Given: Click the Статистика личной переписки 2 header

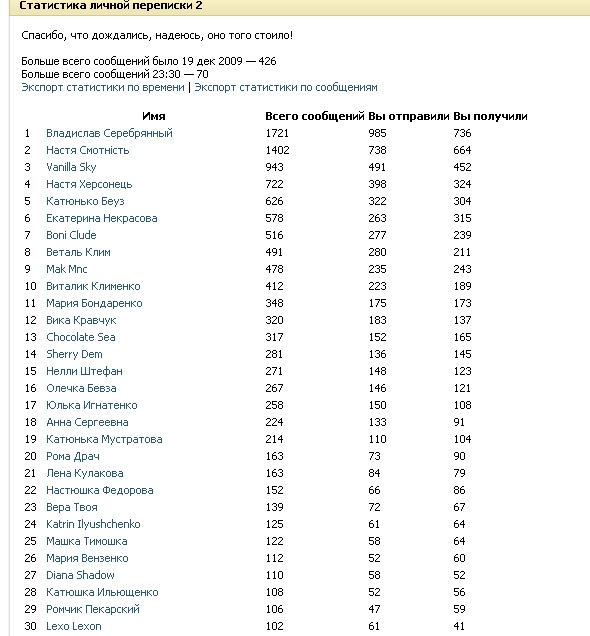Looking at the screenshot, I should click(111, 6).
